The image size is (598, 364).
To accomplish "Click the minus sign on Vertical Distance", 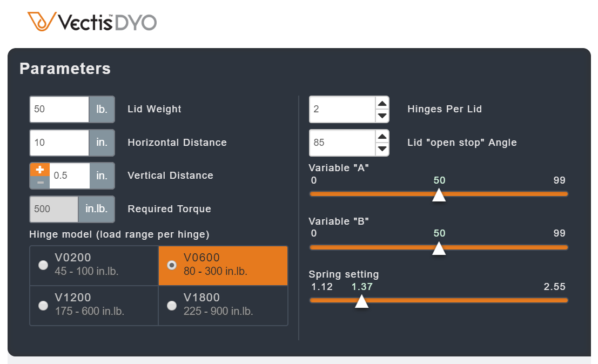I will click(39, 183).
